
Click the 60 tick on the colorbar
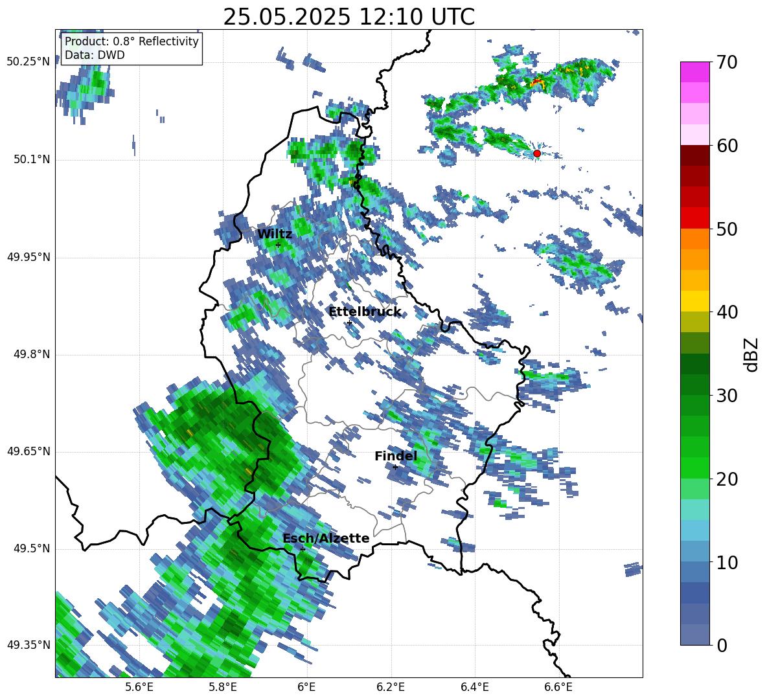pyautogui.click(x=727, y=145)
